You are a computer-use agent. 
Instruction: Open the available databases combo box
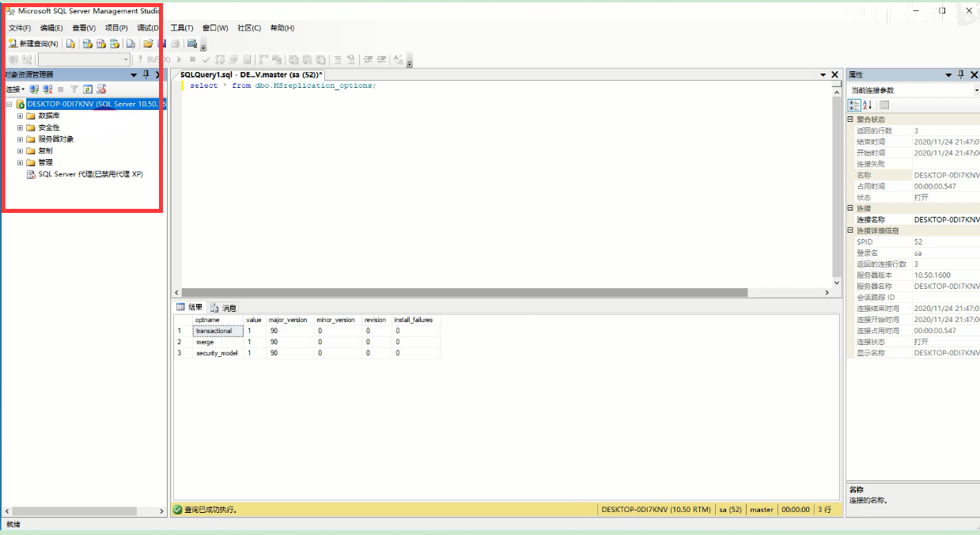coord(84,59)
